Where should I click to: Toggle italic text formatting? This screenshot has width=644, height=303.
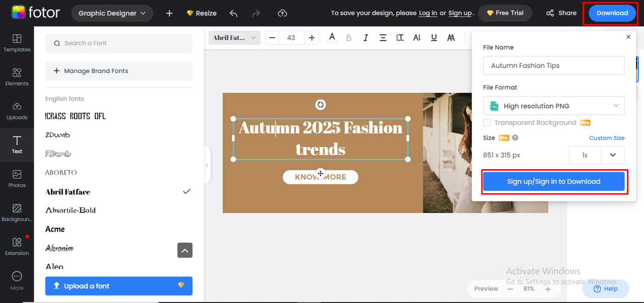[366, 38]
